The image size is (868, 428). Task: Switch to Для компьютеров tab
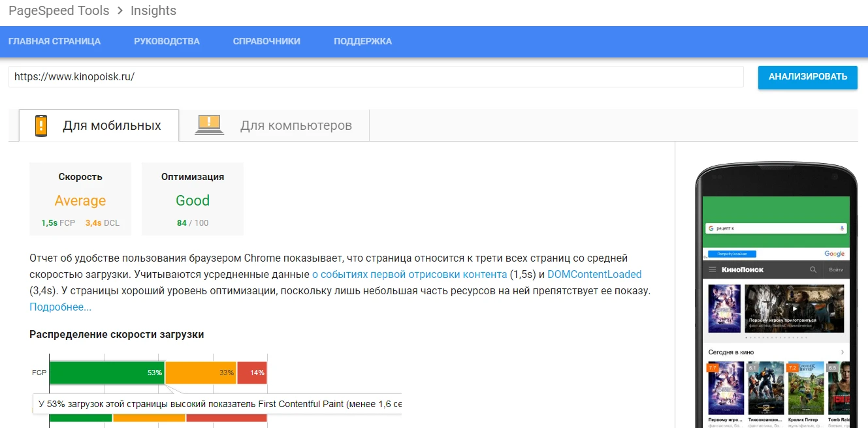click(x=296, y=125)
